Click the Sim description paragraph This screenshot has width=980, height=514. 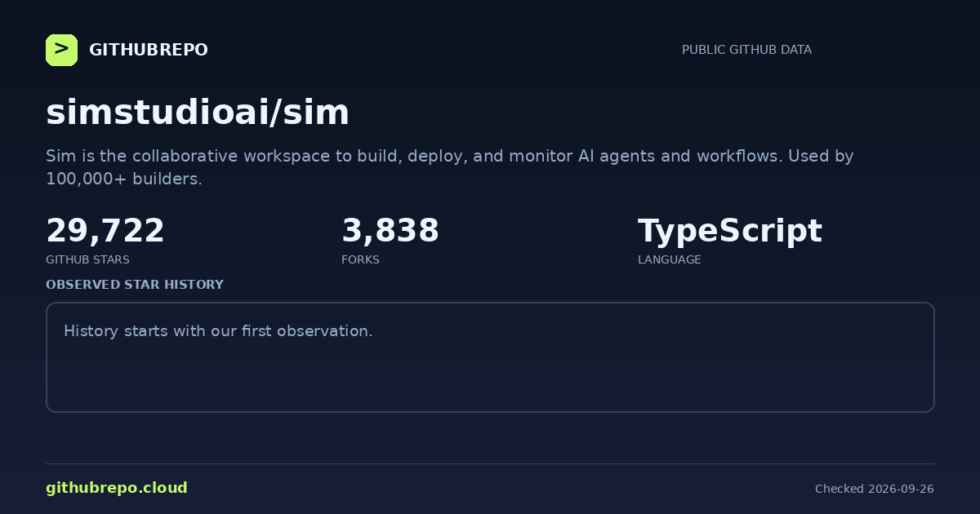click(450, 167)
